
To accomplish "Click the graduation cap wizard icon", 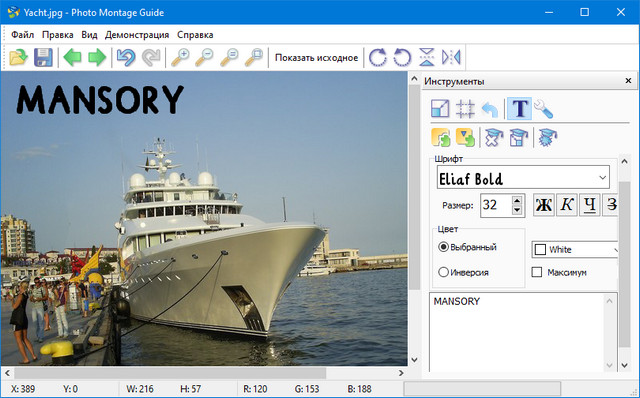I will pyautogui.click(x=547, y=137).
